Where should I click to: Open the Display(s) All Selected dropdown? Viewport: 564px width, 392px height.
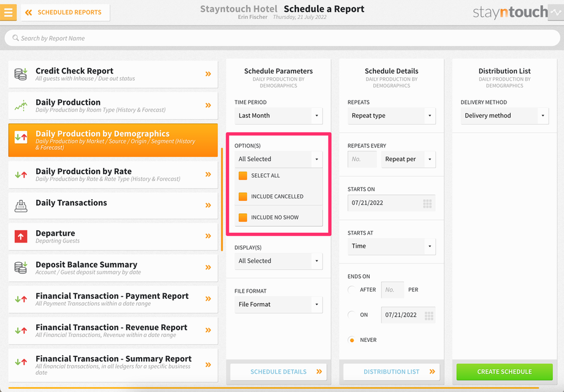(x=278, y=261)
